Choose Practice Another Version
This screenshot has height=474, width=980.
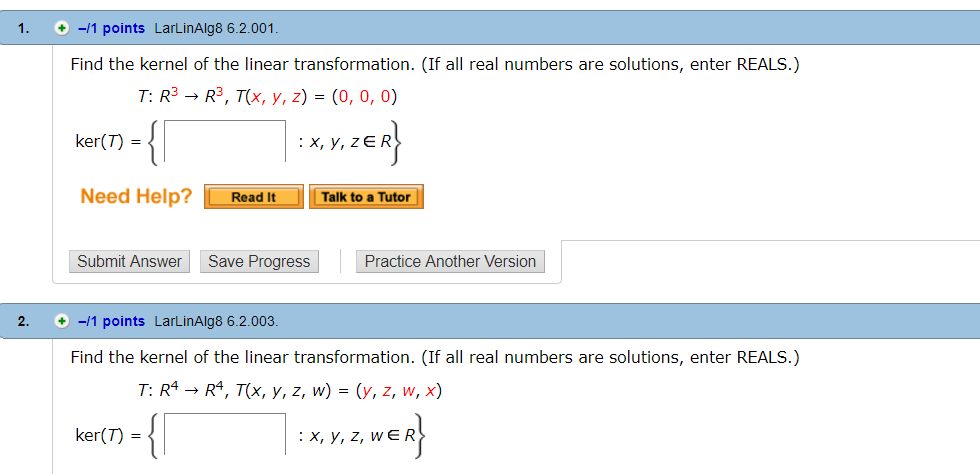pos(450,262)
